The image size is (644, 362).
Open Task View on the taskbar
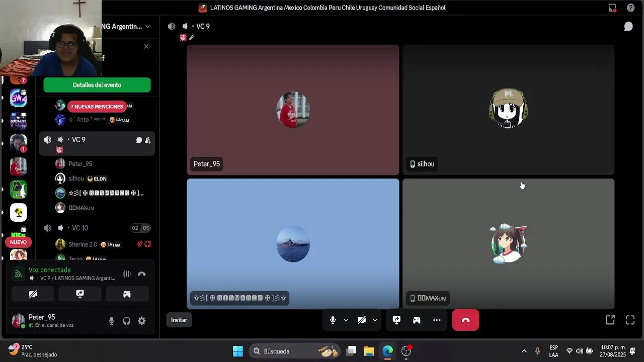tap(351, 351)
